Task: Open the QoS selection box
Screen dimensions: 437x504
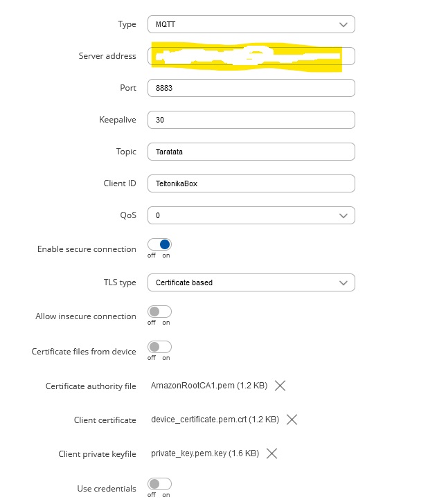Action: (251, 215)
